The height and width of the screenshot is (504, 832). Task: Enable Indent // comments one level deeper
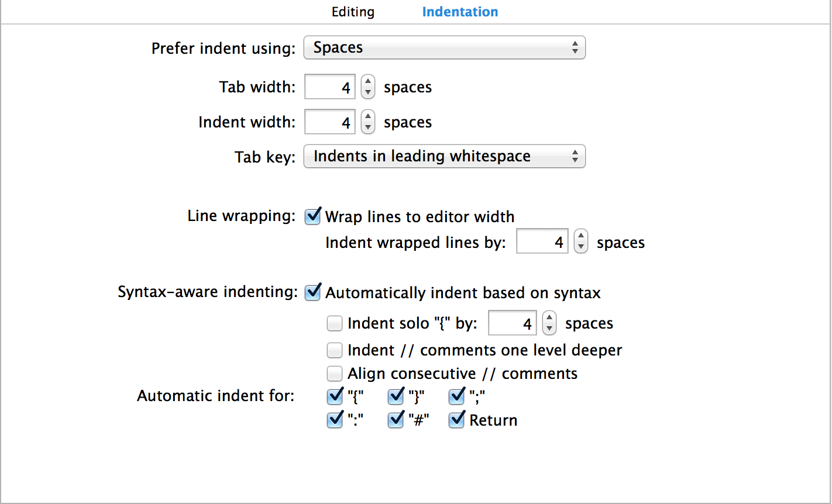335,350
